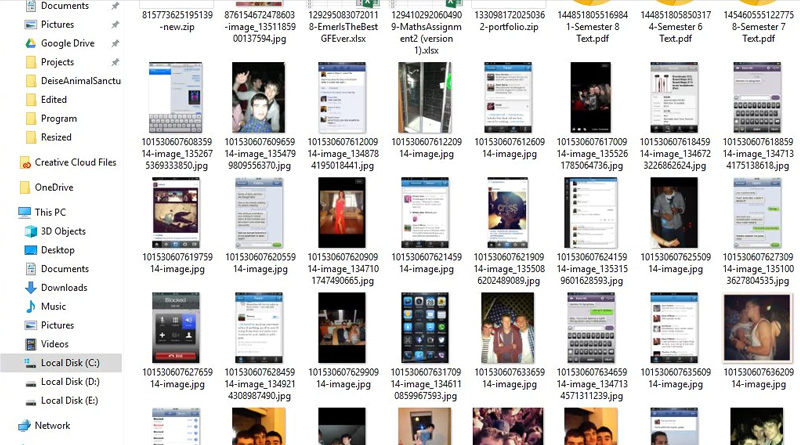The height and width of the screenshot is (445, 800).
Task: Select the Resized folder
Action: (x=56, y=137)
